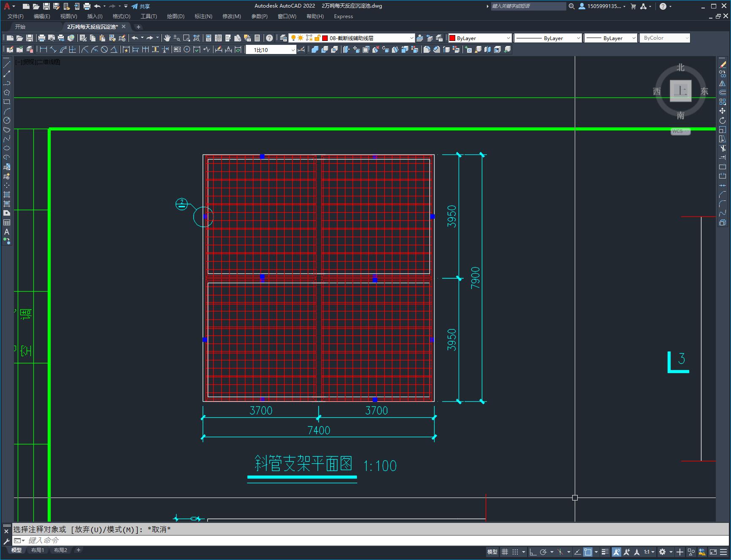Screen dimensions: 731x560
Task: Activate the Multiline Text tool
Action: tap(7, 232)
